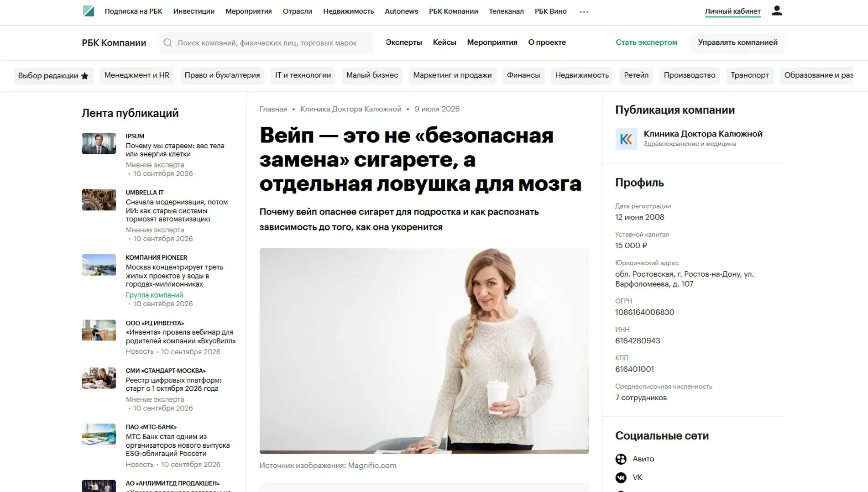868x492 pixels.
Task: Open Подписка на РБК menu item
Action: coord(133,11)
